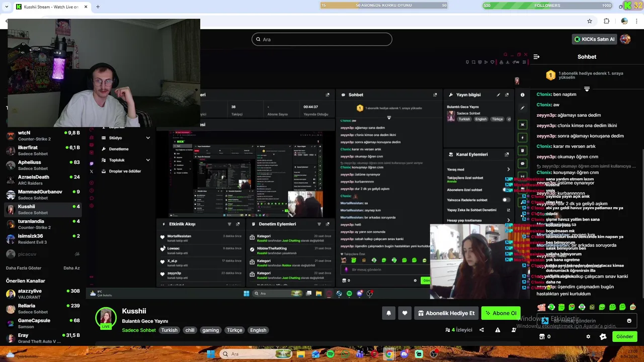The width and height of the screenshot is (644, 362).
Task: Toggle the Abonelere özel sohbet switch
Action: coord(506,190)
